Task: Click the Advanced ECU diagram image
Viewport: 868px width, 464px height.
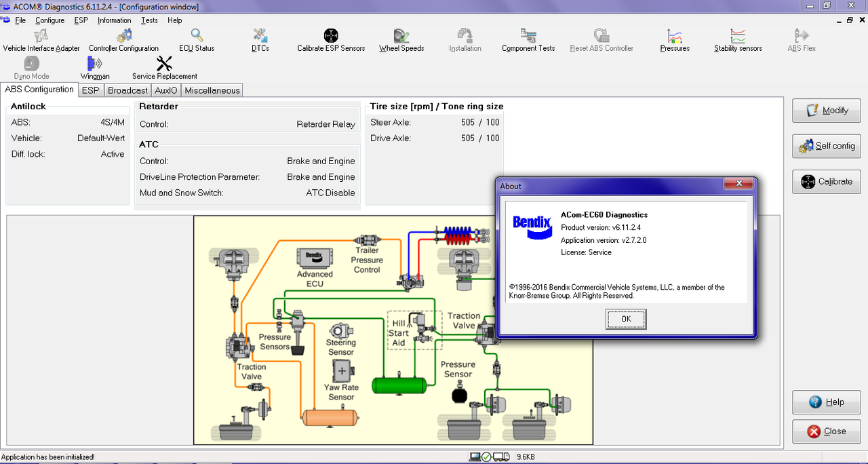Action: pyautogui.click(x=314, y=258)
